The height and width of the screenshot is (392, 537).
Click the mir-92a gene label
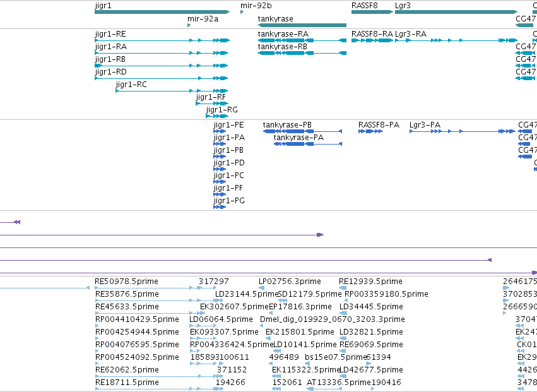point(203,19)
